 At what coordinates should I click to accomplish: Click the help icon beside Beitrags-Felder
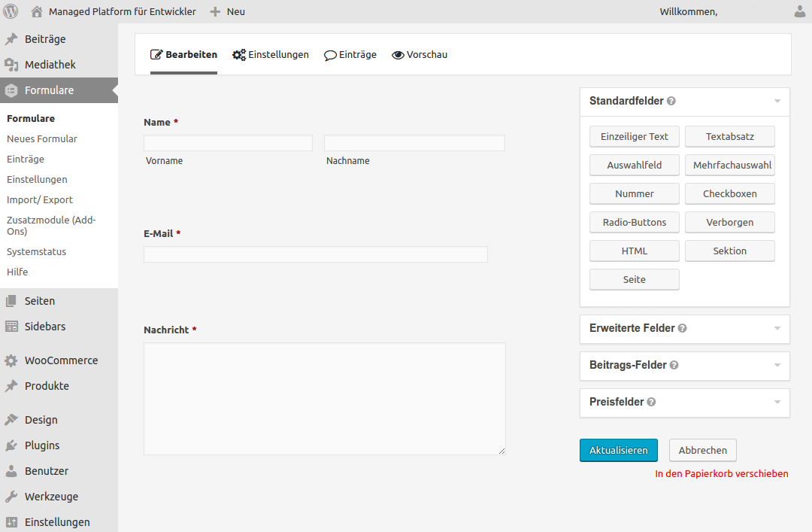point(674,365)
